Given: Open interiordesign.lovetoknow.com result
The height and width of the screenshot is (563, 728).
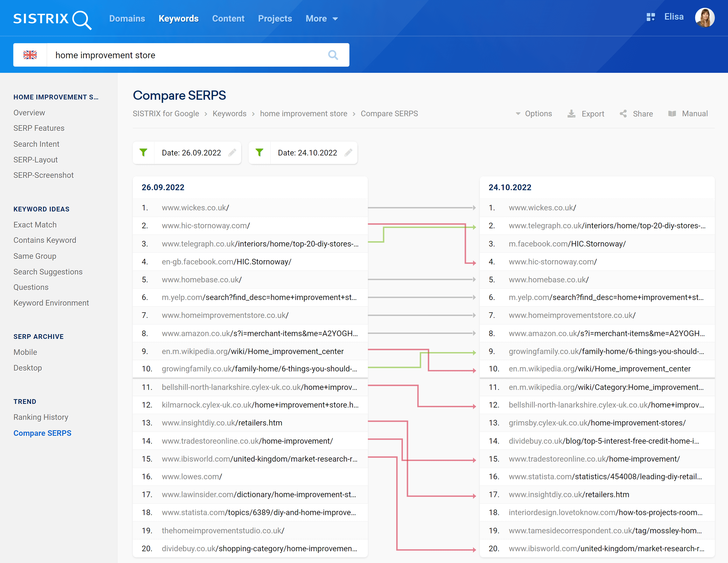Looking at the screenshot, I should (606, 513).
